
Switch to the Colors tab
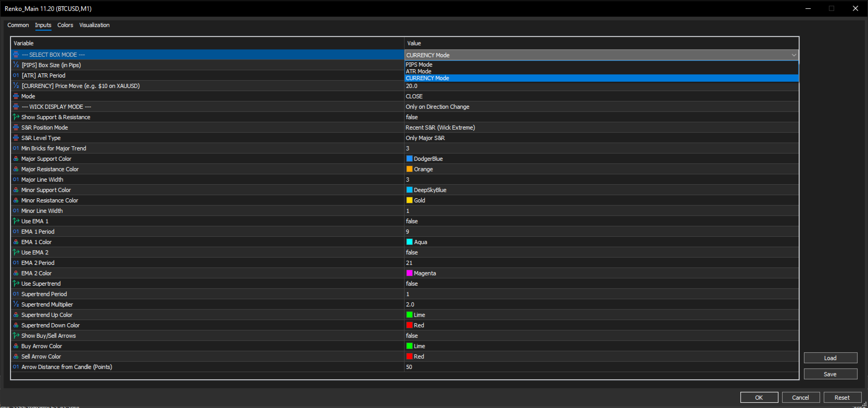coord(65,25)
